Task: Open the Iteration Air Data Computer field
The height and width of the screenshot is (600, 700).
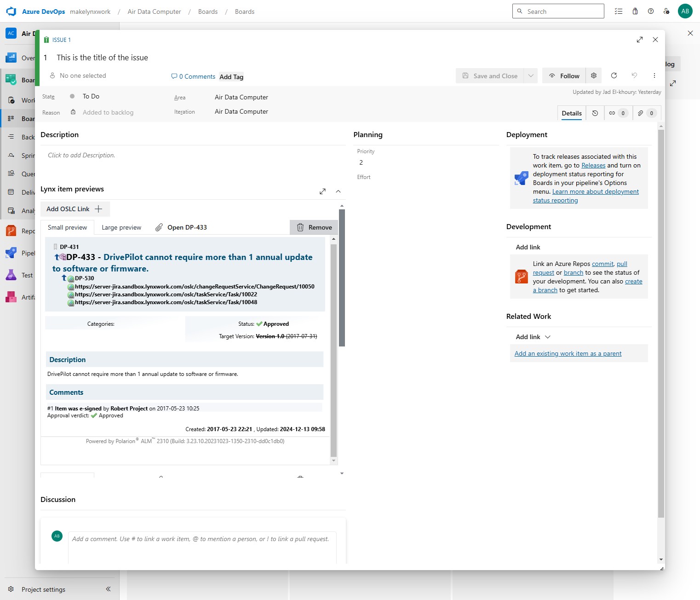Action: pyautogui.click(x=241, y=111)
